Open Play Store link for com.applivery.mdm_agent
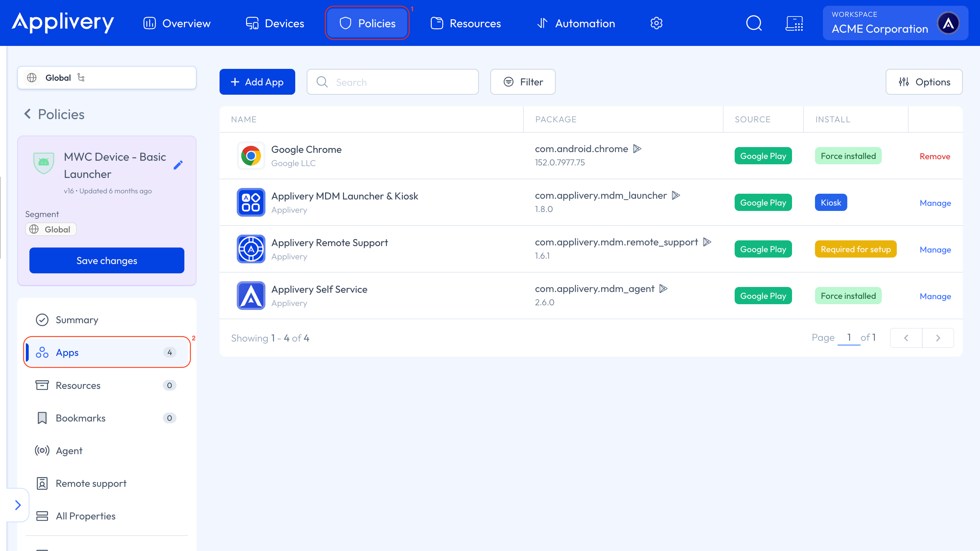Image resolution: width=980 pixels, height=551 pixels. (x=664, y=289)
